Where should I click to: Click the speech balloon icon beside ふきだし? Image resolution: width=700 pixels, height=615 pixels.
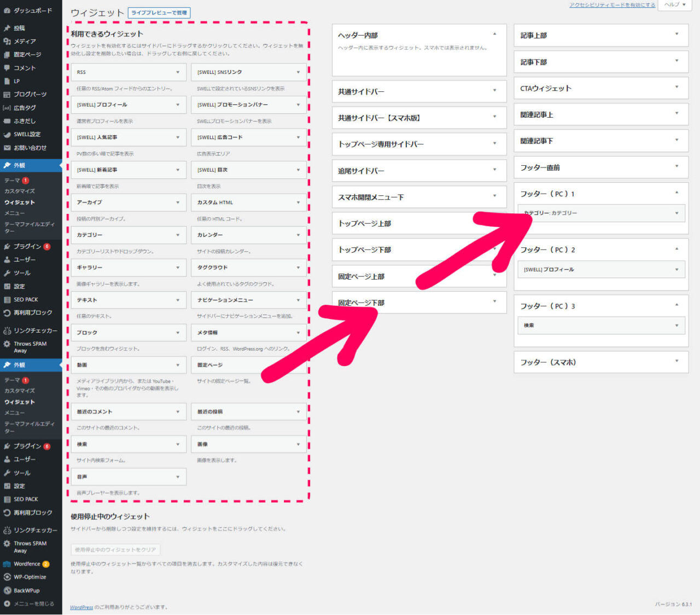tap(7, 121)
